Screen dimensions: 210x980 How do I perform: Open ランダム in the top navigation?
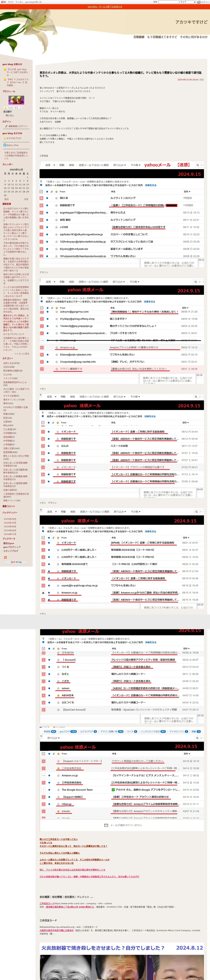(19, 2)
